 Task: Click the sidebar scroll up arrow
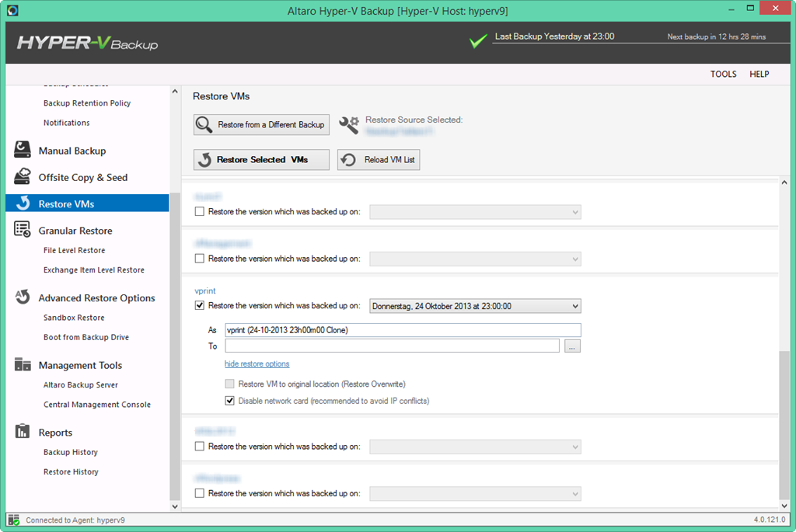point(175,92)
